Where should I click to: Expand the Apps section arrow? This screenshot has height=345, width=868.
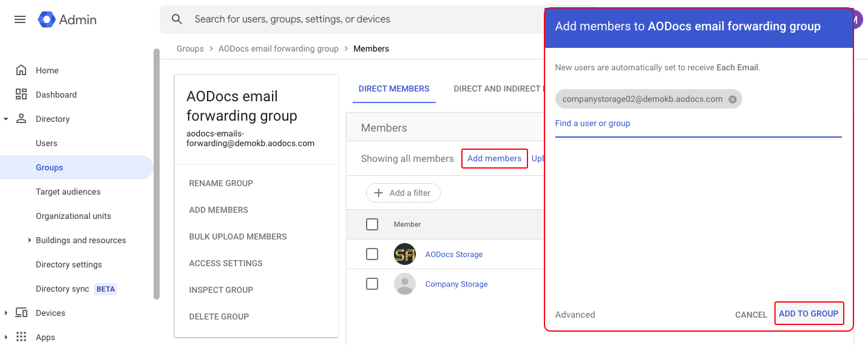(6, 337)
